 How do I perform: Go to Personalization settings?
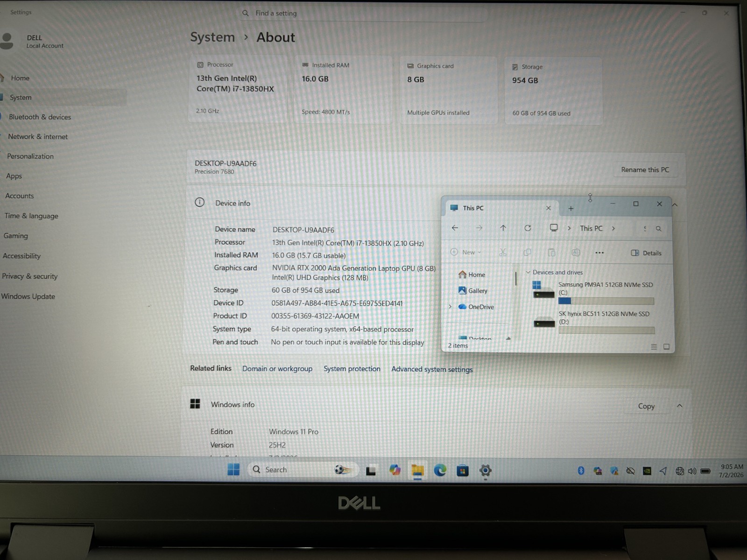pos(30,156)
